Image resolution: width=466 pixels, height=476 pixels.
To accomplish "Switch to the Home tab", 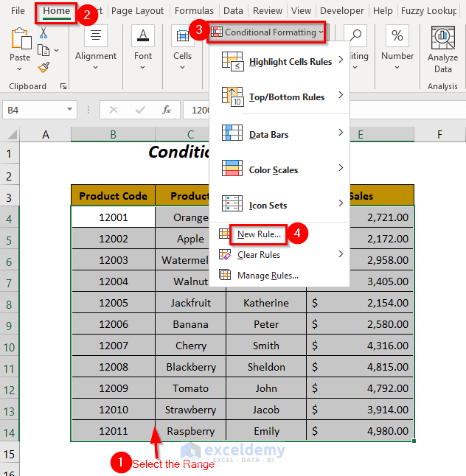I will [x=56, y=11].
